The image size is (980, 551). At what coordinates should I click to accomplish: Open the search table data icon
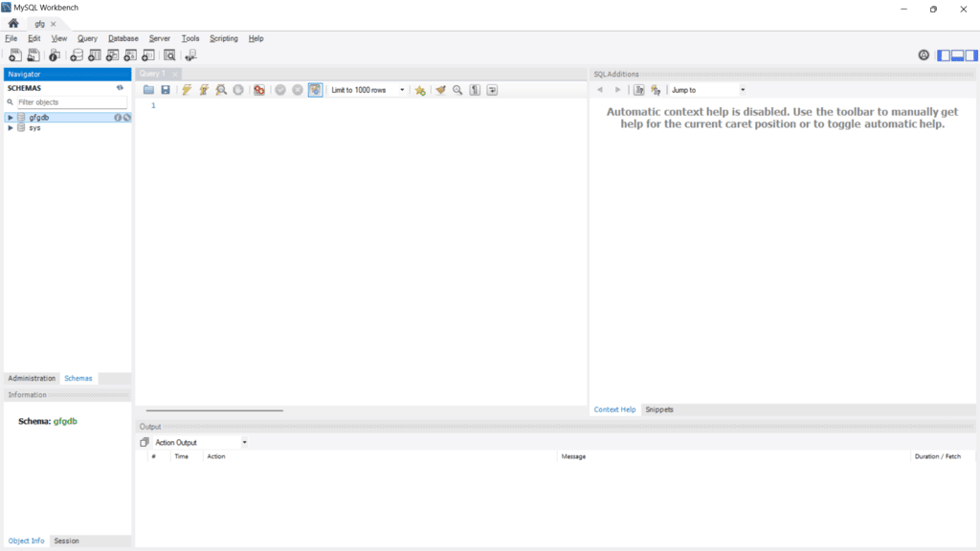pos(169,55)
